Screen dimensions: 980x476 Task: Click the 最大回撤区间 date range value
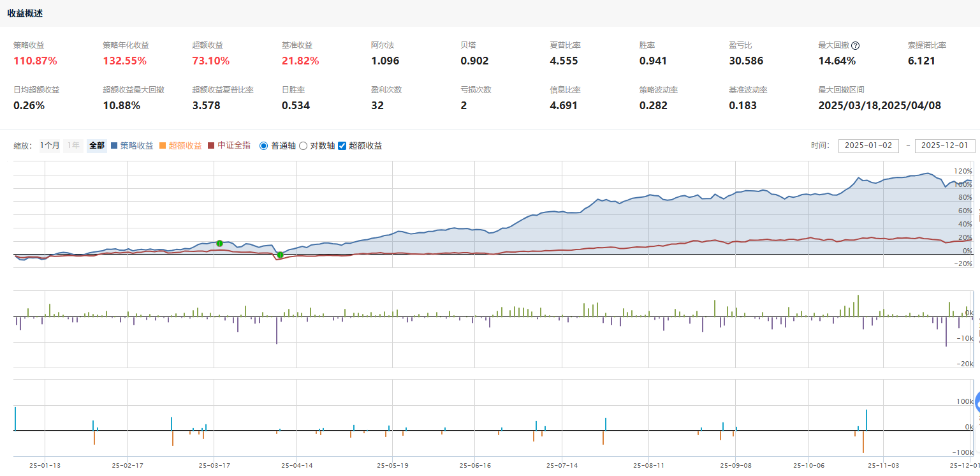point(880,106)
